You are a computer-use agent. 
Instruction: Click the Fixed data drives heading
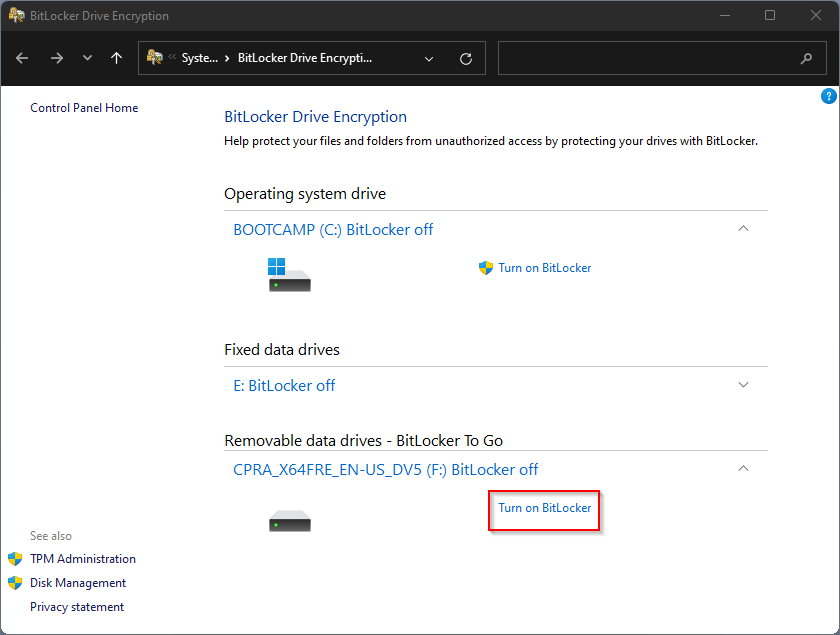click(x=282, y=349)
